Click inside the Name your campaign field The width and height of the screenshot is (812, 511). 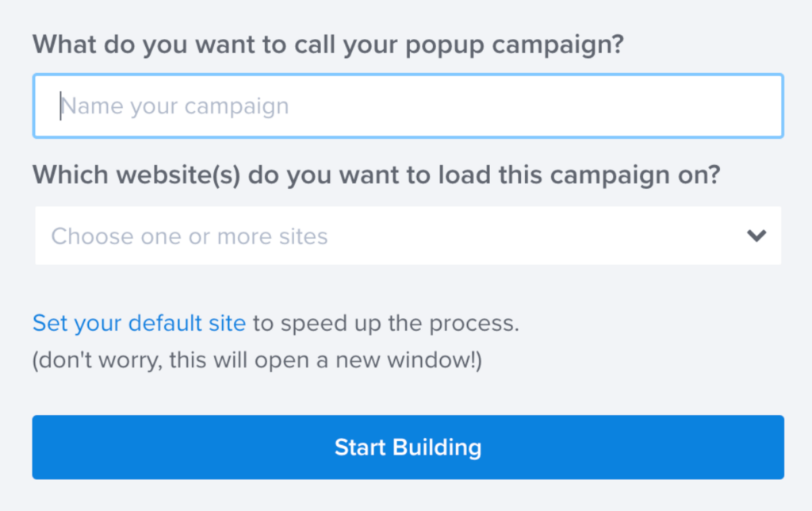tap(406, 106)
